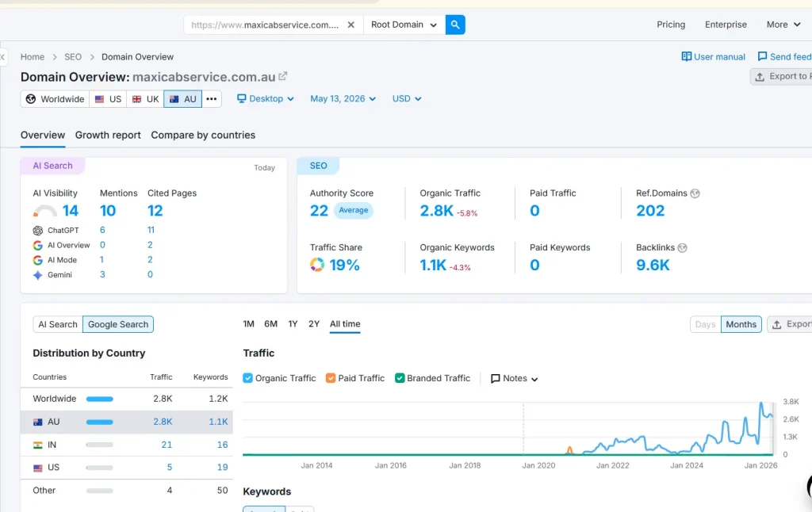Select the All time range
This screenshot has height=512, width=812.
click(345, 324)
